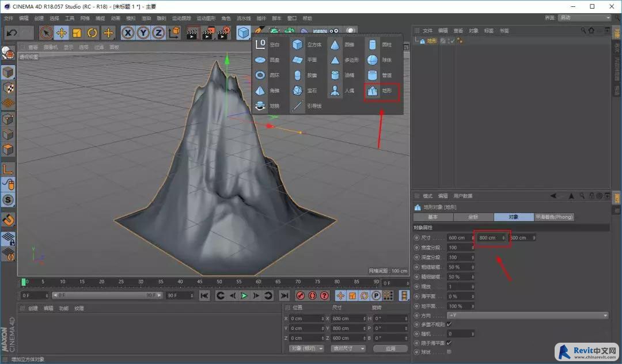Toggle the X axis lock
The height and width of the screenshot is (364, 622).
[x=128, y=32]
